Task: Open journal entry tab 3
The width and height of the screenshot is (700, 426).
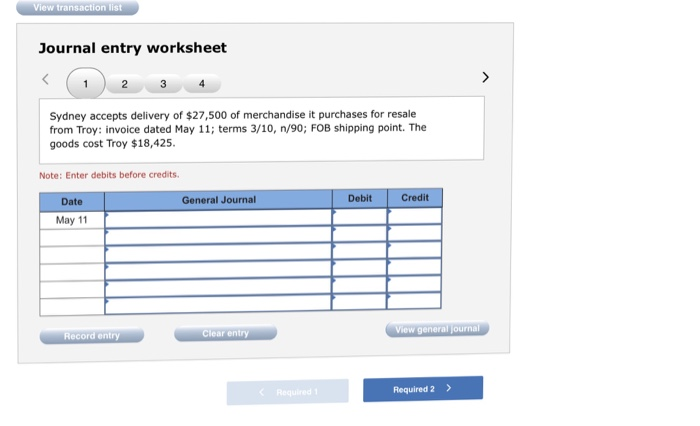Action: [163, 84]
